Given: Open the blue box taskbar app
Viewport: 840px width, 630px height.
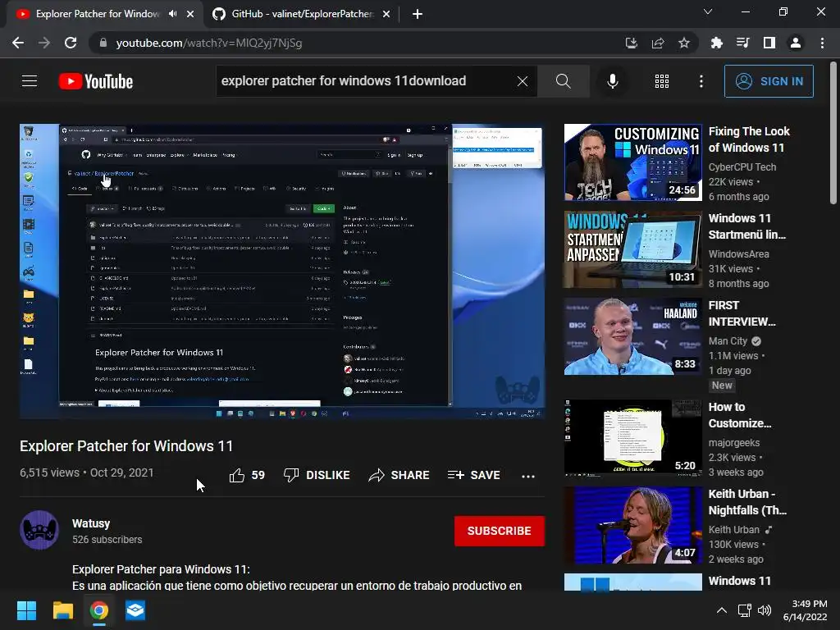Looking at the screenshot, I should coord(135,610).
